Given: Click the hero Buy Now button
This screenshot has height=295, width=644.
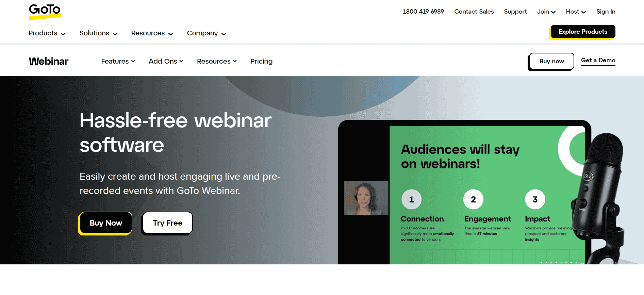Looking at the screenshot, I should [106, 223].
